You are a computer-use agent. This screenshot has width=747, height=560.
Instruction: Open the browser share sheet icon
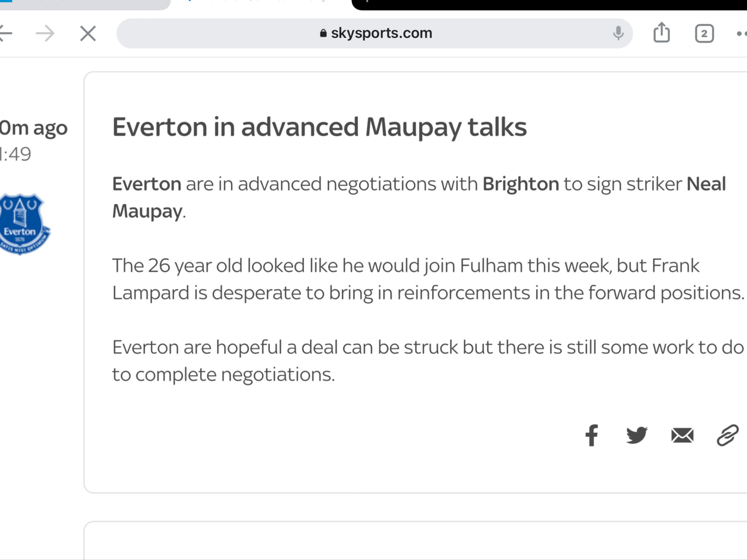[662, 32]
